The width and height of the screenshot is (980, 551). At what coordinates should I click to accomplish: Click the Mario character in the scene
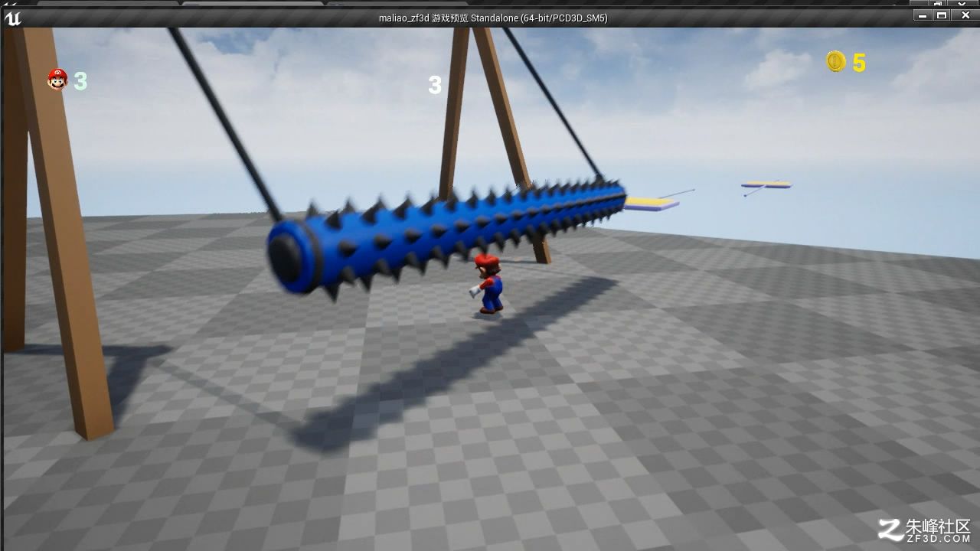(487, 284)
